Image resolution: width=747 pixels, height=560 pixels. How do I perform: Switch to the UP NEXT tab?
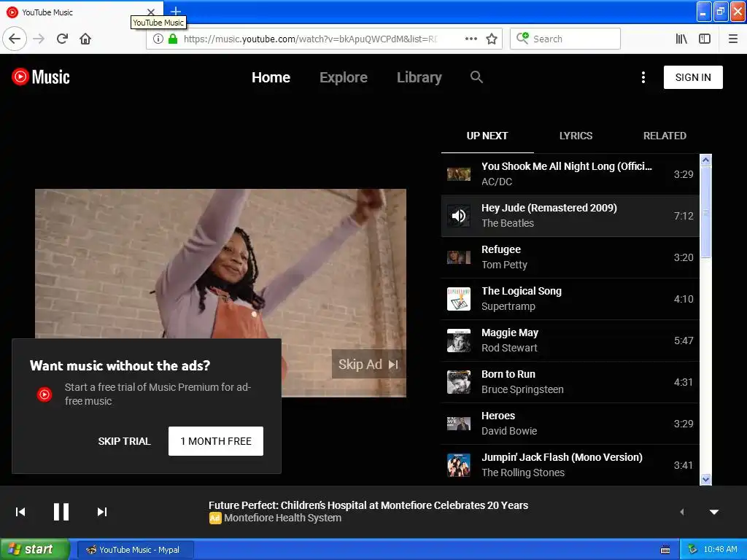tap(487, 136)
